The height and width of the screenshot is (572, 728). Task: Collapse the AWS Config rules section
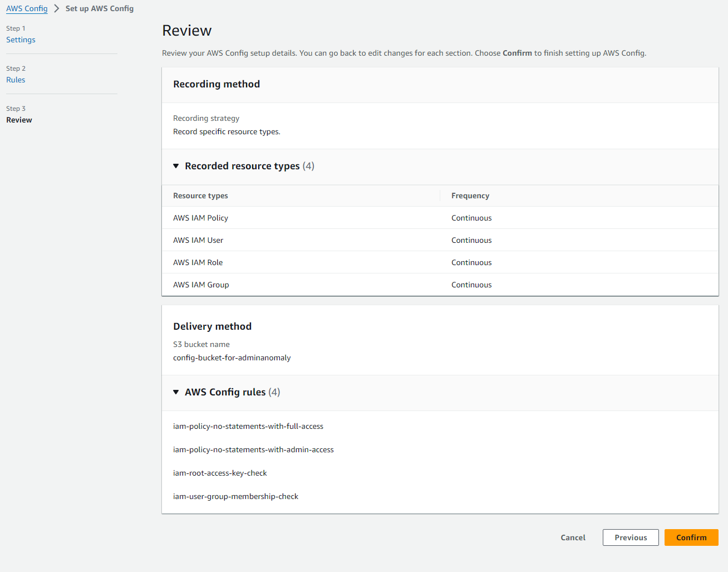pyautogui.click(x=176, y=392)
